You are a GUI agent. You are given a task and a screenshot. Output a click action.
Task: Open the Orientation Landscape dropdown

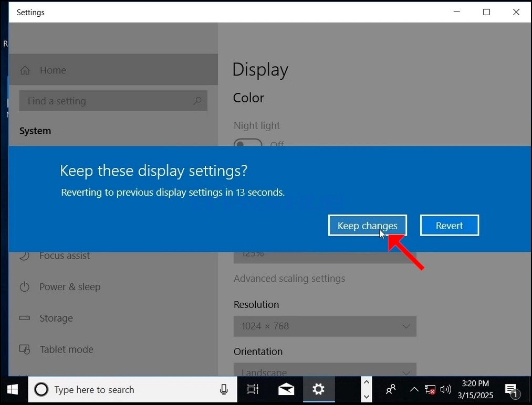(x=325, y=370)
